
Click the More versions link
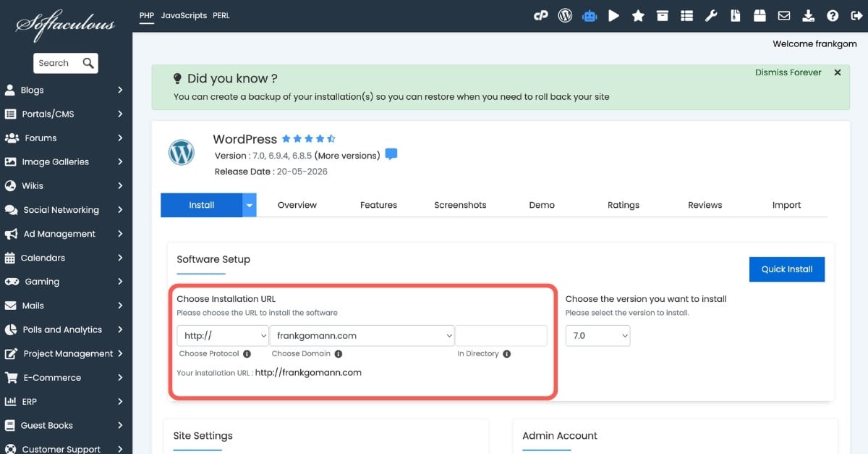(347, 155)
